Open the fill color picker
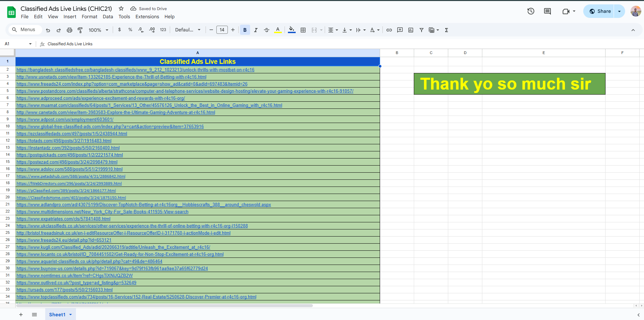This screenshot has width=644, height=320. 292,30
